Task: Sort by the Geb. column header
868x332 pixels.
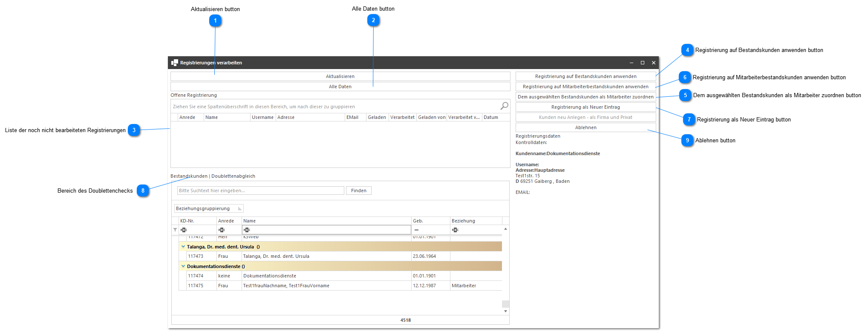Action: [x=431, y=221]
